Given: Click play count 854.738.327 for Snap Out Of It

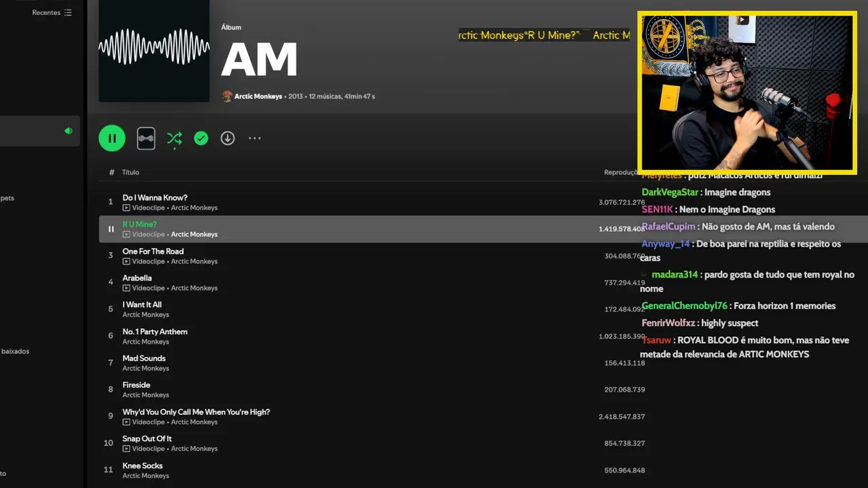Looking at the screenshot, I should [625, 443].
